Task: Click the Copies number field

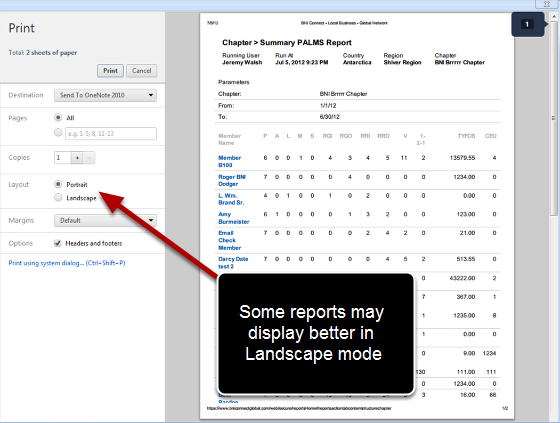Action: (63, 158)
